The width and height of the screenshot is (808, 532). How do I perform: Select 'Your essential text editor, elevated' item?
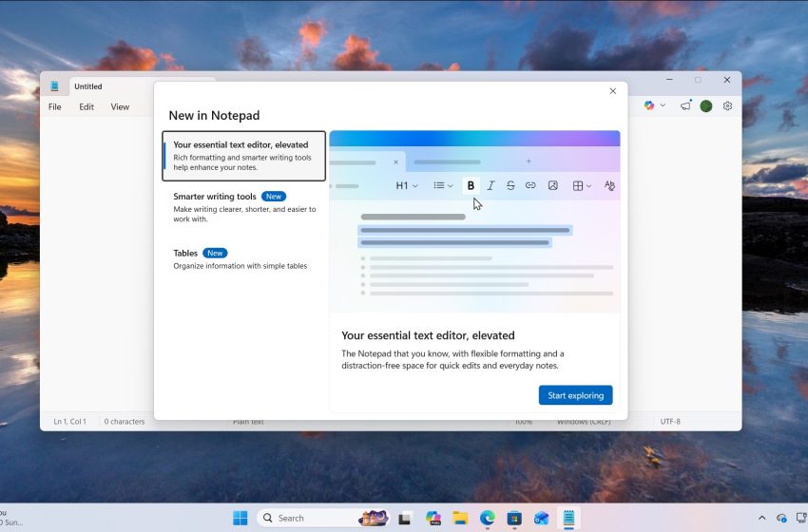click(x=243, y=156)
